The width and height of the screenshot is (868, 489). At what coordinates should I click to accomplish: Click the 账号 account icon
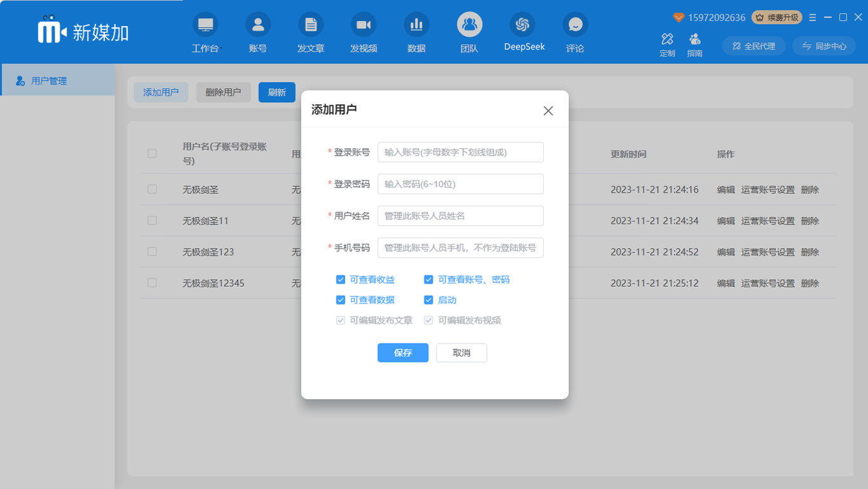click(x=258, y=25)
